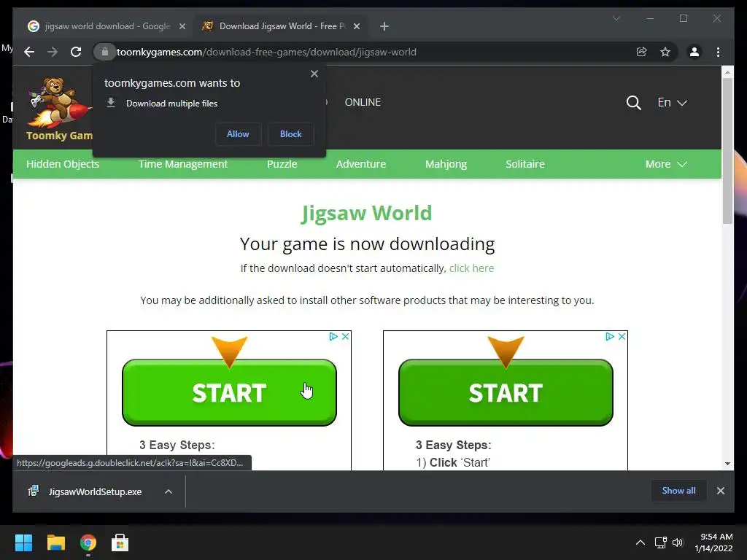
Task: Expand the More categories dropdown
Action: point(666,164)
